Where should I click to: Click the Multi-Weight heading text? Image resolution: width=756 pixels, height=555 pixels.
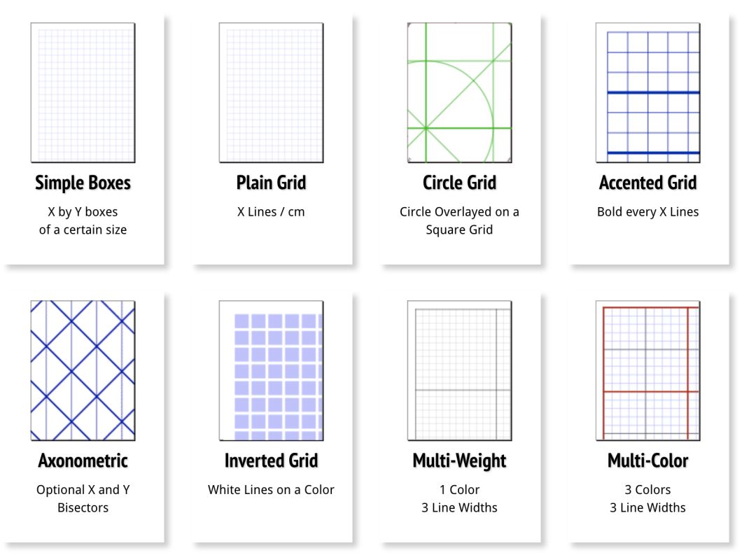tap(459, 461)
